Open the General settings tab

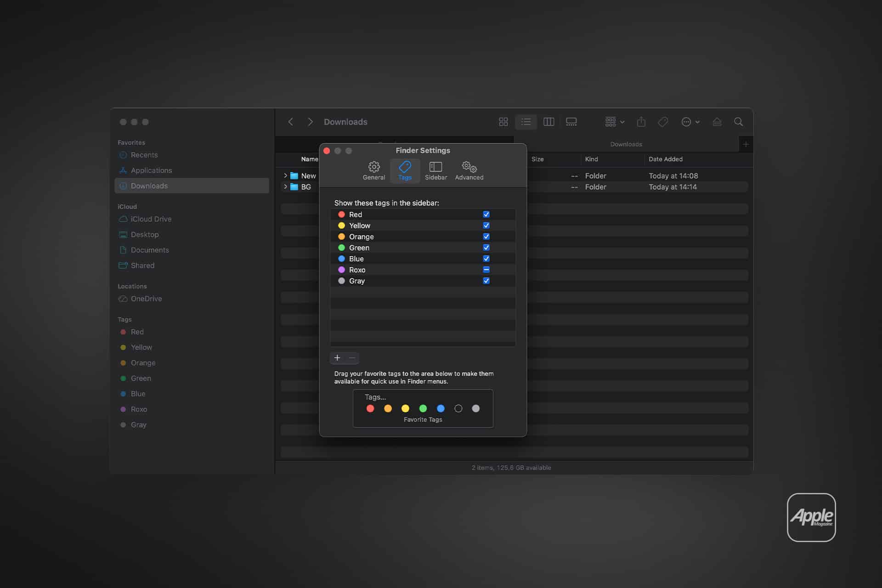[x=374, y=171]
